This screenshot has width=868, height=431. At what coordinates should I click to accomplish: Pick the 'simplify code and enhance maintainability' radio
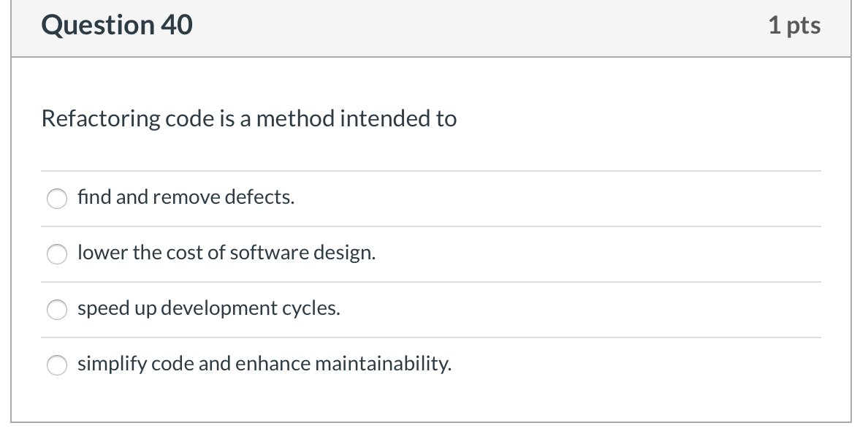coord(57,365)
